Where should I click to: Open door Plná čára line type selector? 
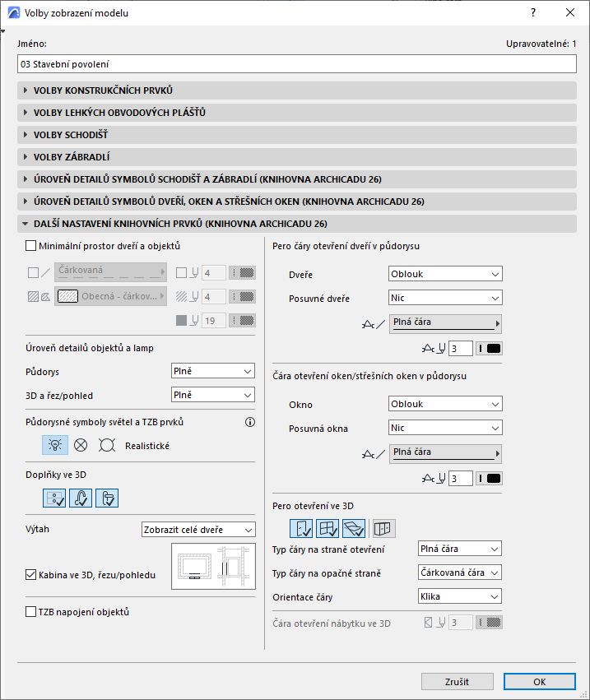point(445,324)
